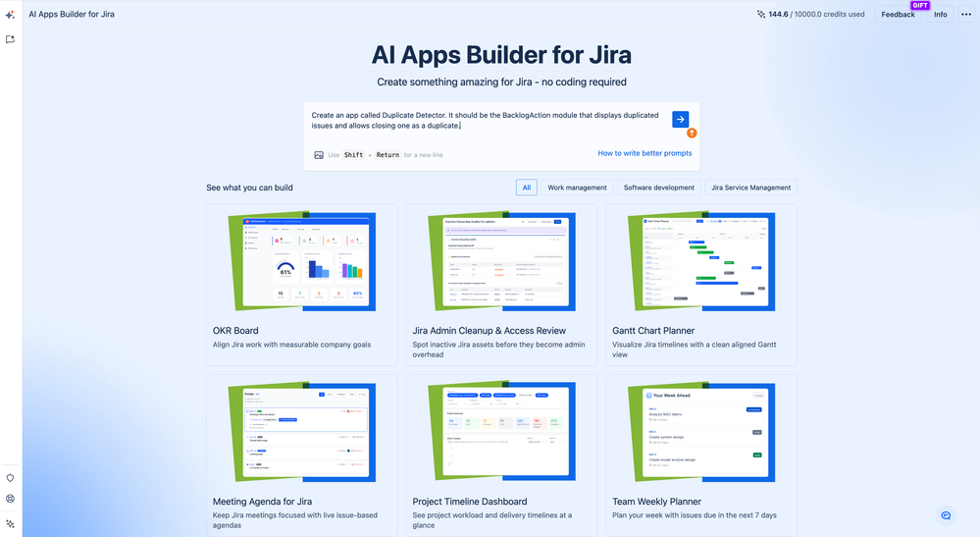Viewport: 980px width, 537px height.
Task: Open the globe support icon in sidebar
Action: (x=10, y=499)
